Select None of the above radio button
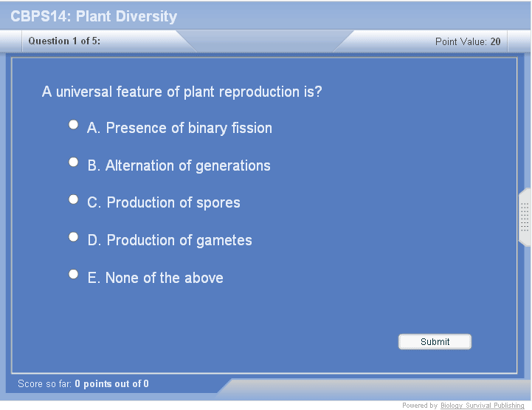This screenshot has height=410, width=532. (73, 274)
